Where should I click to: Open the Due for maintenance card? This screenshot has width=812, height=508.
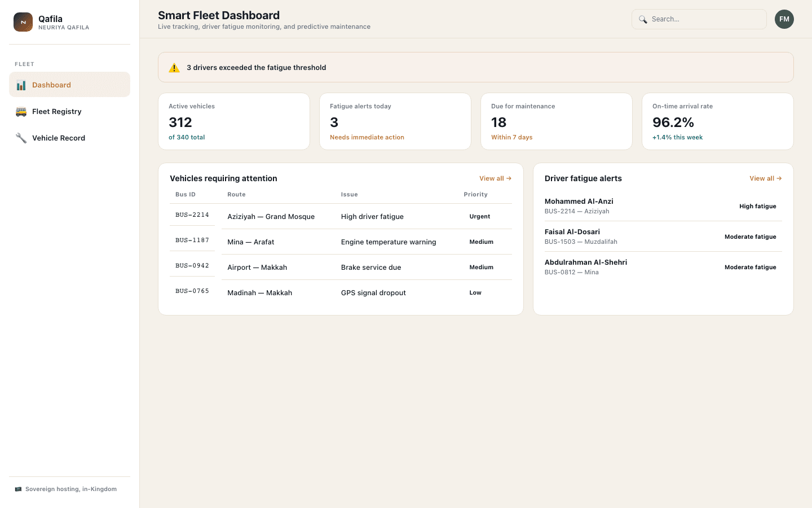tap(557, 121)
